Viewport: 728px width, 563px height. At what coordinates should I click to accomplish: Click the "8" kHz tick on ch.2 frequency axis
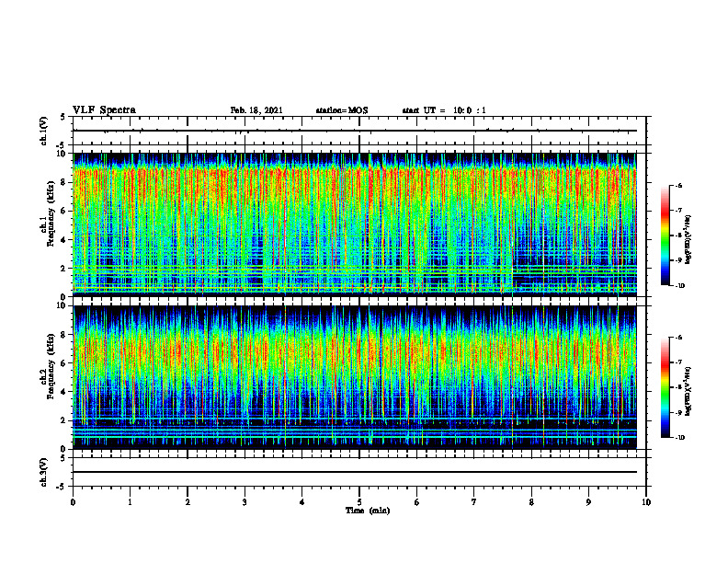pos(64,335)
